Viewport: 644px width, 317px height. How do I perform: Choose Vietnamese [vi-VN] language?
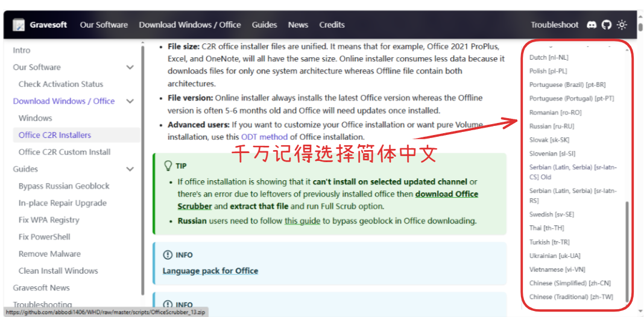pos(557,270)
